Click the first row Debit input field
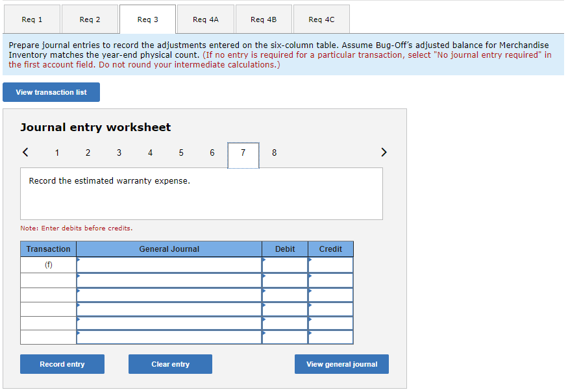Screen dimensions: 568x392 [x=285, y=264]
